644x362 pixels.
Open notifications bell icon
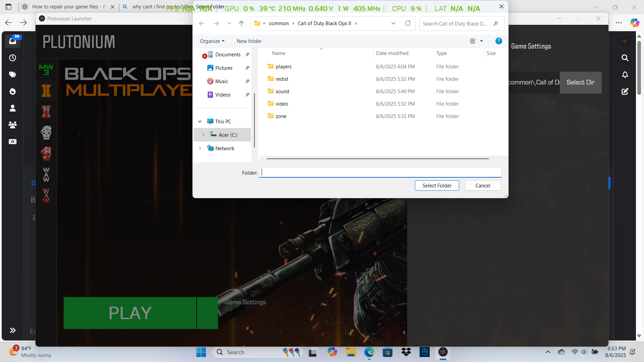(625, 75)
